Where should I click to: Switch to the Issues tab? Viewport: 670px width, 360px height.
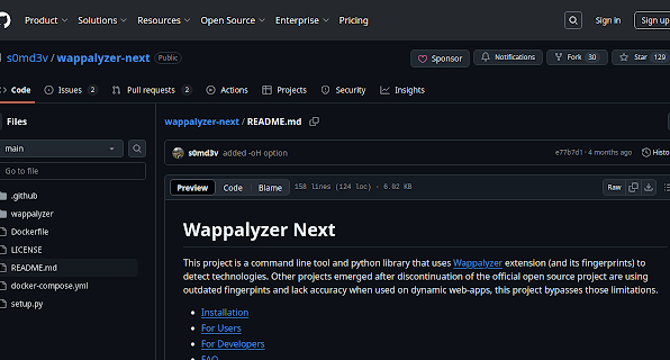pos(71,90)
